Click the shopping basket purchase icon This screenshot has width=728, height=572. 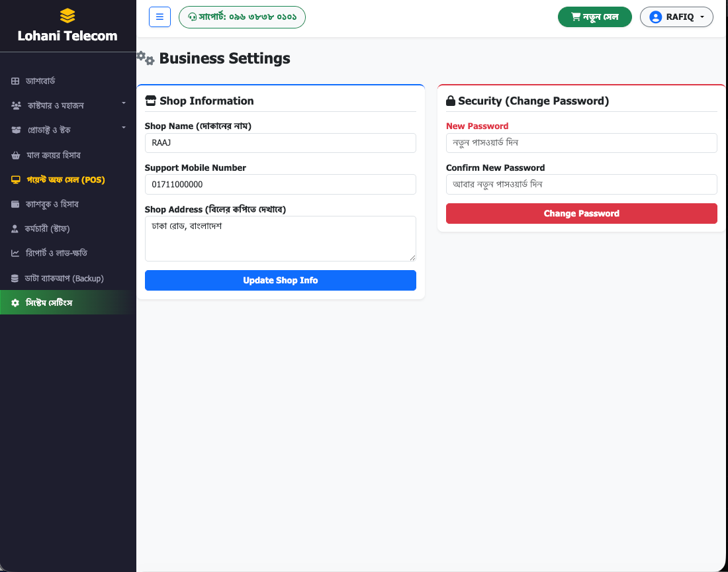click(x=16, y=156)
